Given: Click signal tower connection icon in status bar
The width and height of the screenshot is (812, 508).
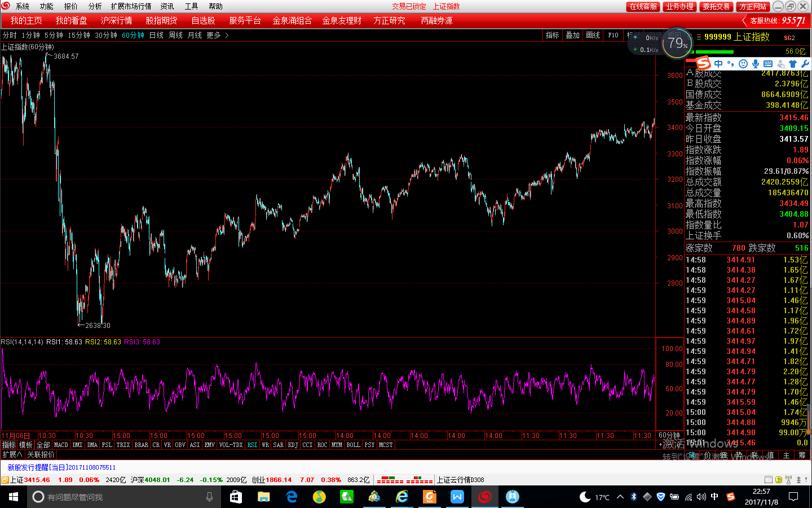Looking at the screenshot, I should (789, 480).
